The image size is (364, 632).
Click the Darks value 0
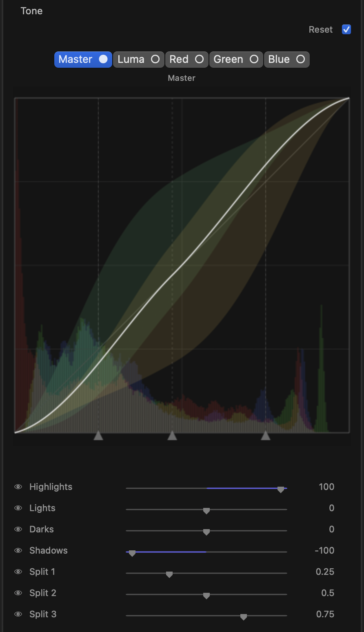(x=331, y=529)
